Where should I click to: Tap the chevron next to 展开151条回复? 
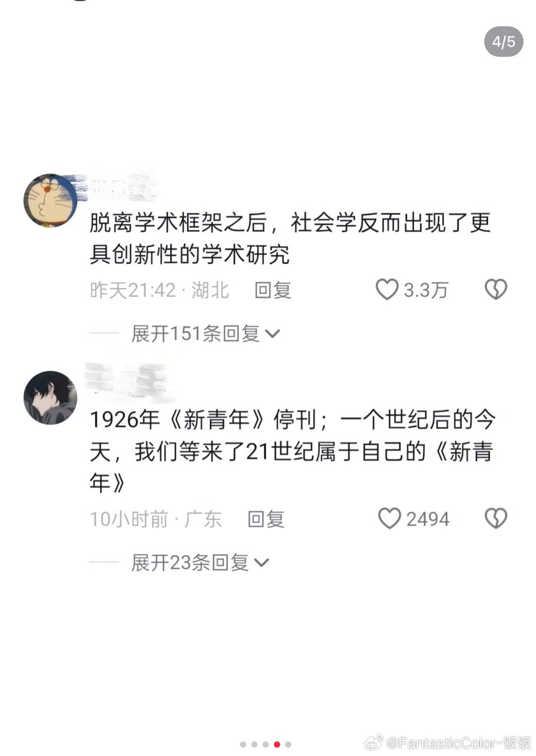[273, 334]
